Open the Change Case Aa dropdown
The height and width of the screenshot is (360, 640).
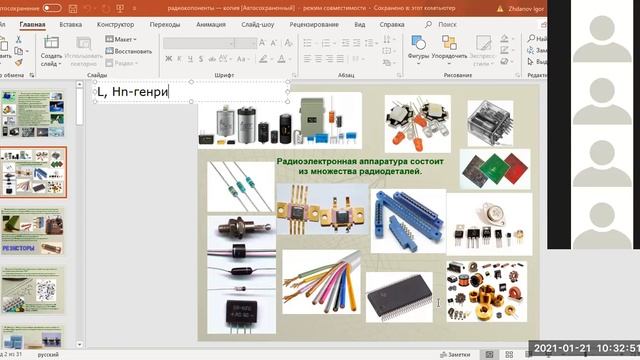click(242, 59)
